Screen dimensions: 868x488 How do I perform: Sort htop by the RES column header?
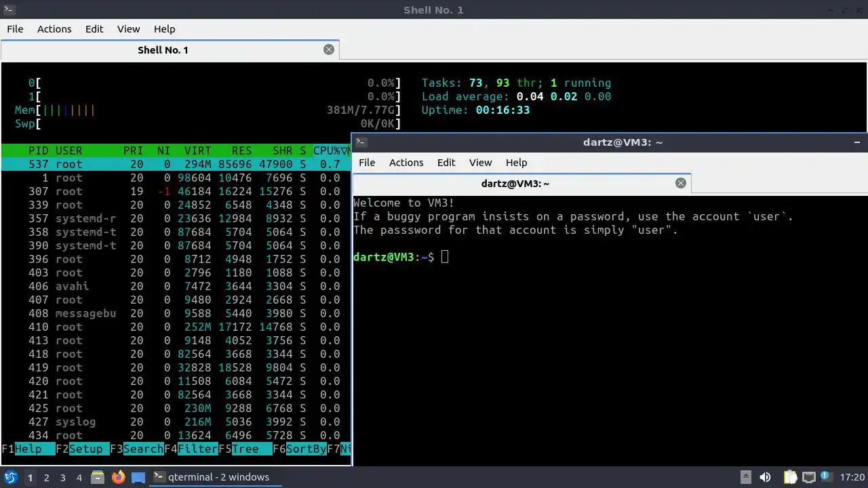click(x=242, y=150)
